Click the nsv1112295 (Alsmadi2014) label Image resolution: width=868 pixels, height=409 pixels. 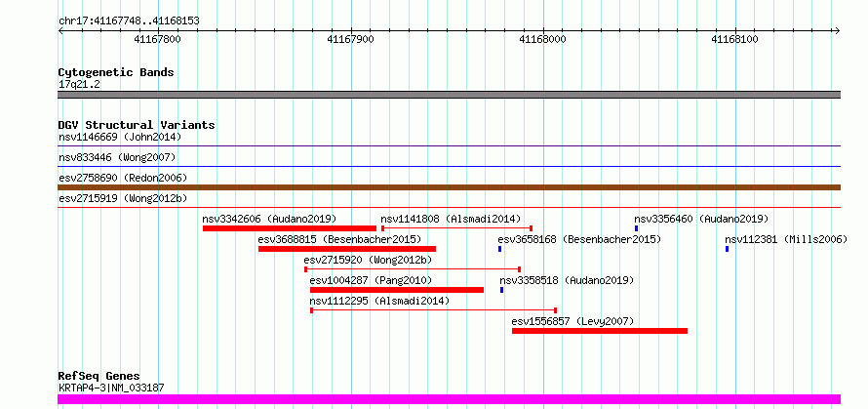379,301
